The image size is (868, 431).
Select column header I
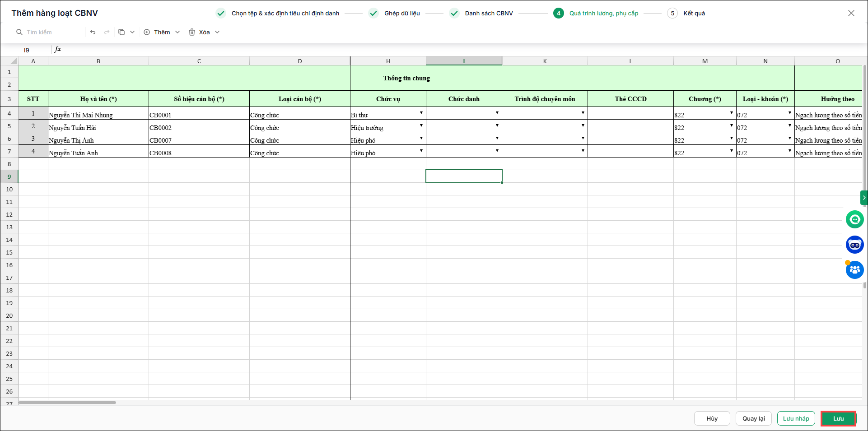click(464, 61)
